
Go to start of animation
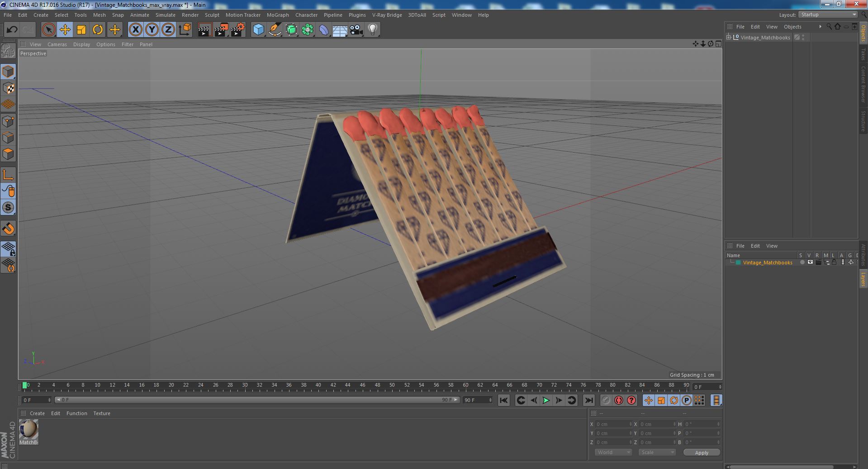pos(504,400)
